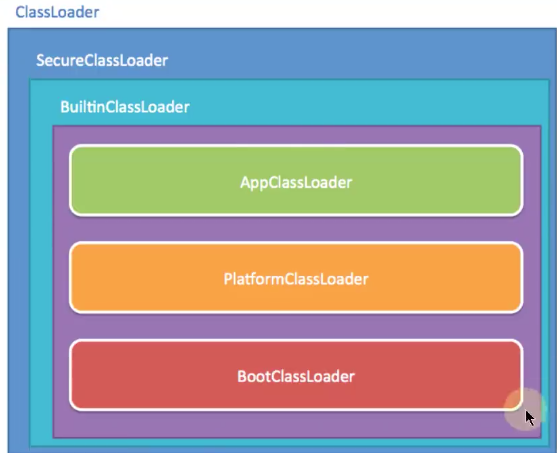Click purple gap between Platform and Boot boxes
The height and width of the screenshot is (453, 557).
[296, 326]
